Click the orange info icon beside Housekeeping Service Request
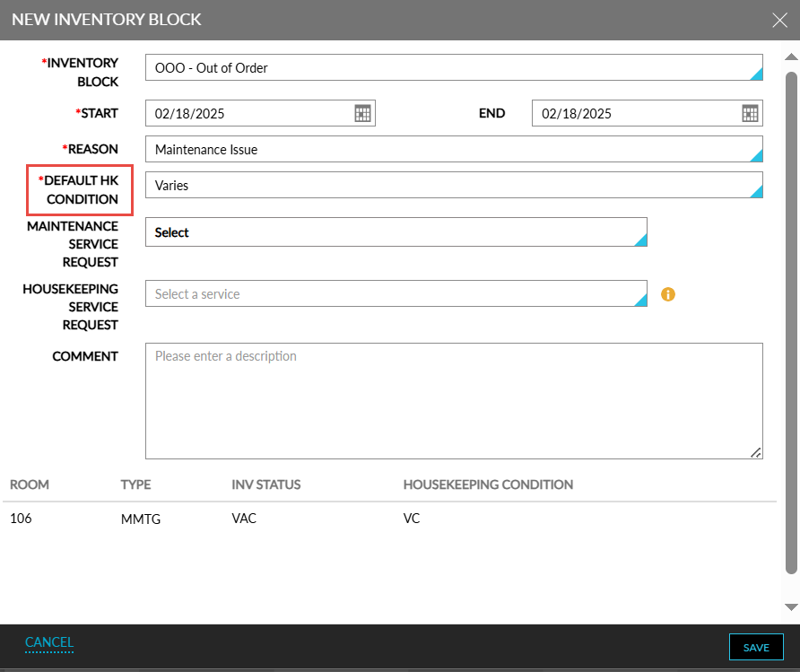Image resolution: width=800 pixels, height=672 pixels. 668,294
